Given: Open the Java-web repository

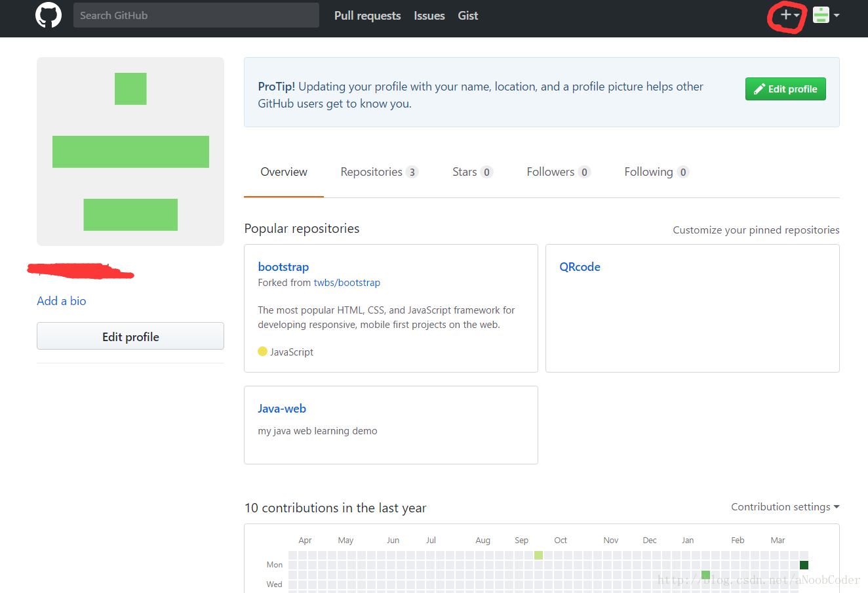Looking at the screenshot, I should [x=282, y=409].
